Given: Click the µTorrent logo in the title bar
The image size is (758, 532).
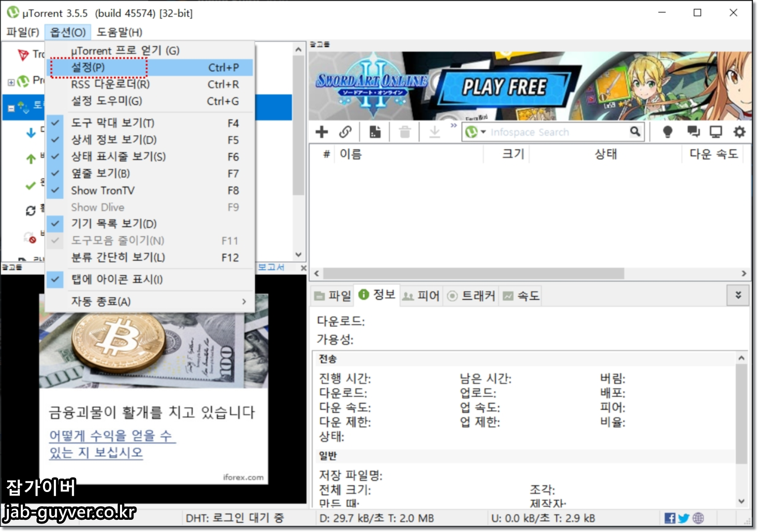Looking at the screenshot, I should coord(13,12).
